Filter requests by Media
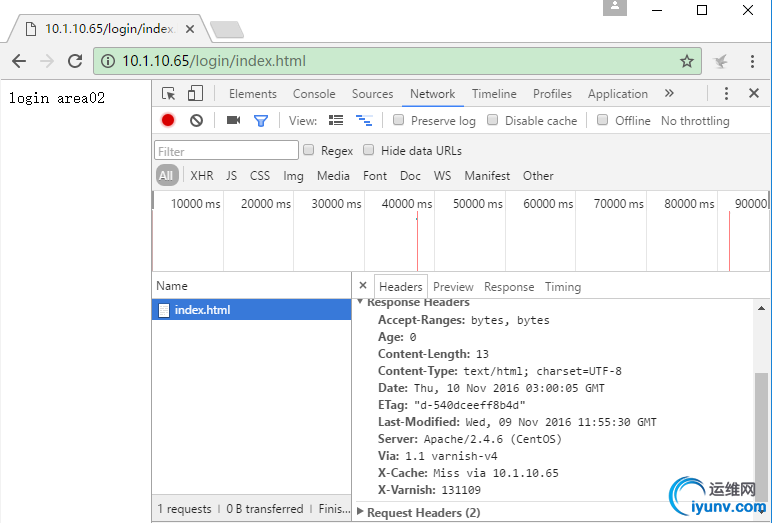The image size is (772, 523). click(x=333, y=175)
